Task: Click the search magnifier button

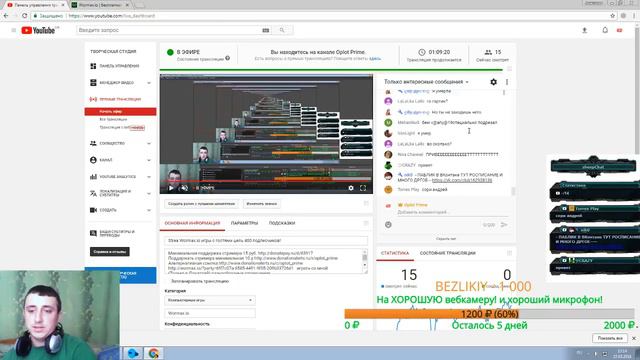Action: 282,30
